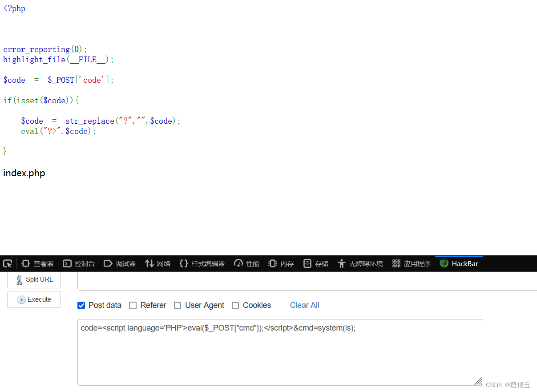Switch to the 内存 memory tab
The image size is (537, 392).
(x=281, y=263)
